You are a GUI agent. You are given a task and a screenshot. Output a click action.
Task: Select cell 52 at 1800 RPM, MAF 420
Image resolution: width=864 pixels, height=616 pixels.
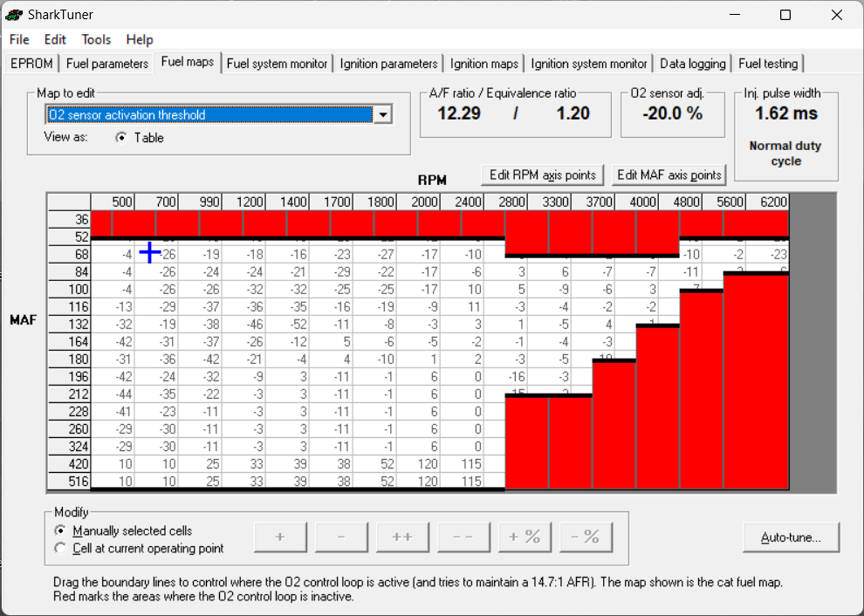point(375,463)
